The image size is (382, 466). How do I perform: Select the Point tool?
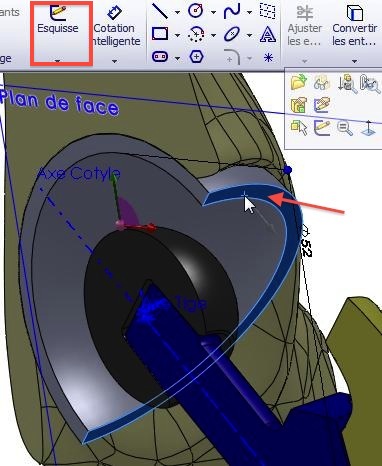pos(268,58)
